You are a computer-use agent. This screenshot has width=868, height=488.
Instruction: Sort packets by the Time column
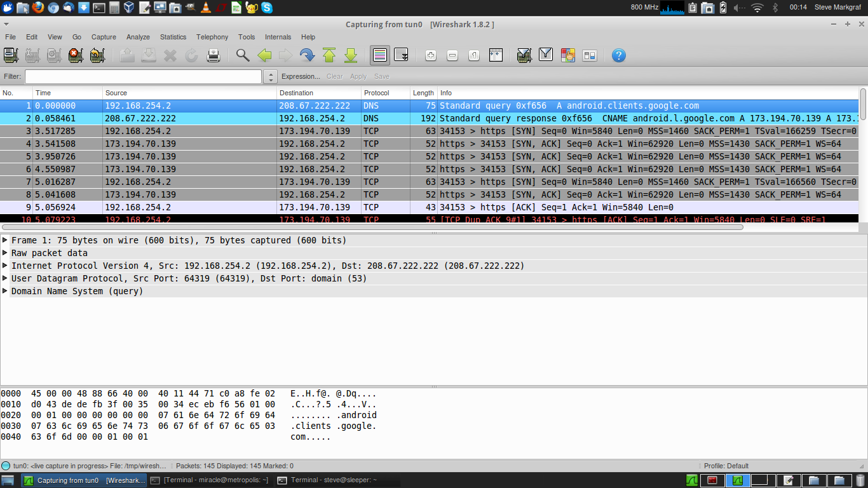pyautogui.click(x=67, y=93)
